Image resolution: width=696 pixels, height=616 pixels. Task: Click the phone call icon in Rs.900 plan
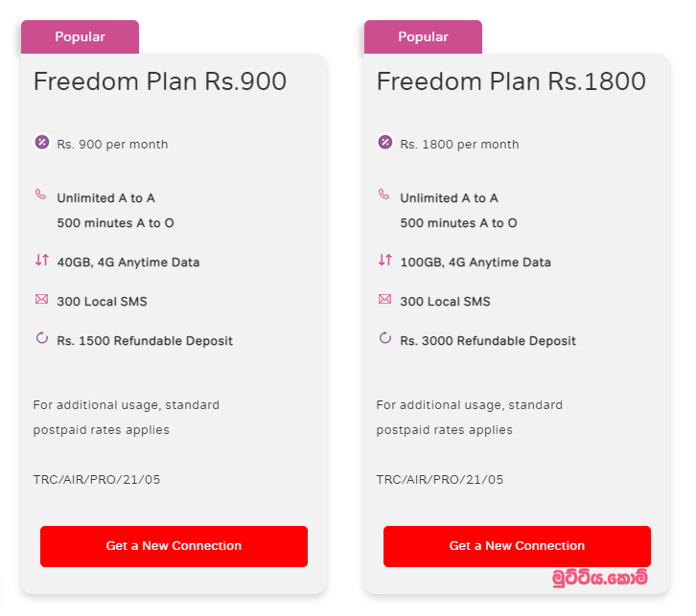click(41, 194)
